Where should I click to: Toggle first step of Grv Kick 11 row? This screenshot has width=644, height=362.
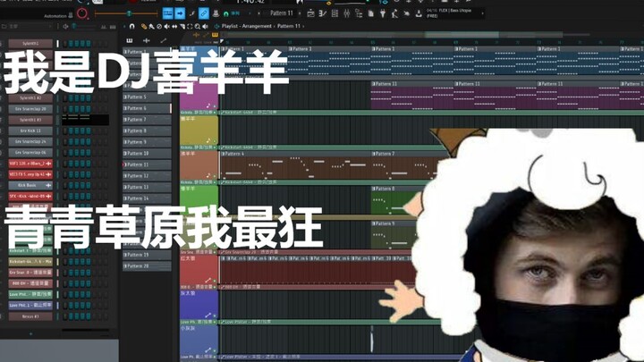pos(65,130)
